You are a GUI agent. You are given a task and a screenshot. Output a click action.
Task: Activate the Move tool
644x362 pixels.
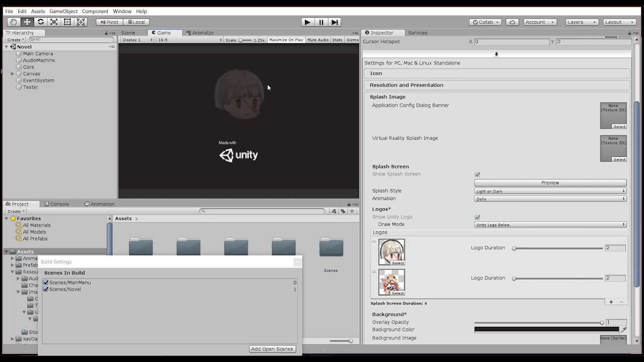27,22
